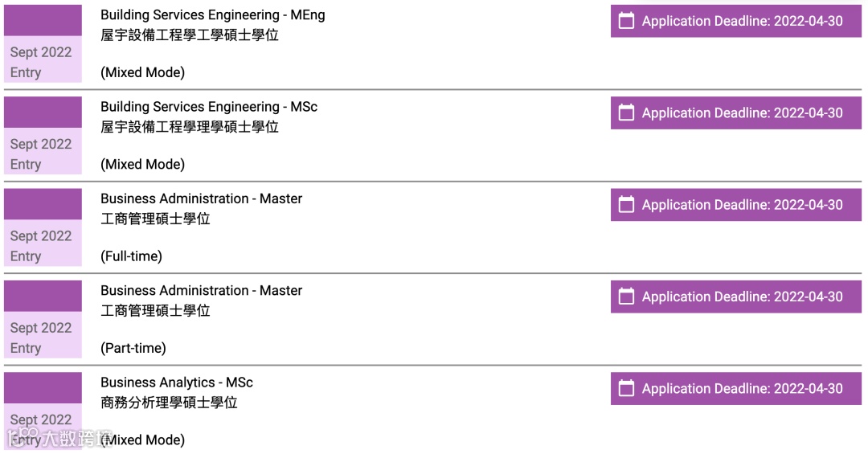Image resolution: width=868 pixels, height=454 pixels.
Task: Open Part-time Business Administration - Master title
Action: point(201,290)
